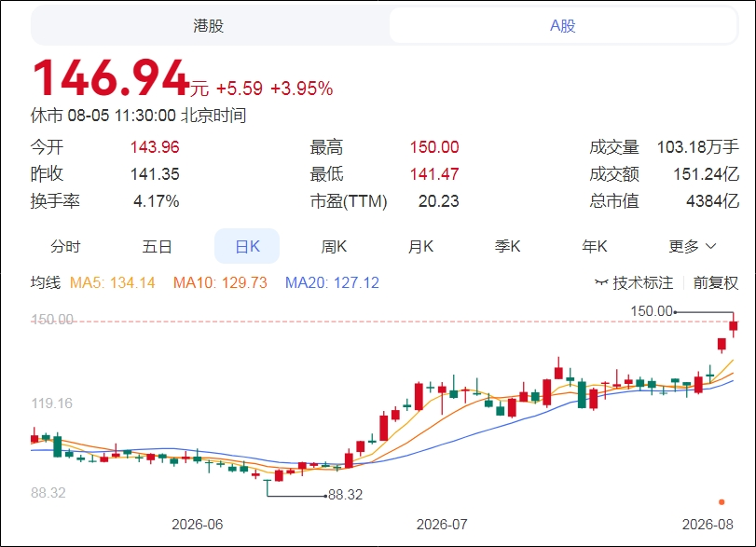Click the 最低 value 141.47
This screenshot has height=547, width=756.
click(x=434, y=174)
